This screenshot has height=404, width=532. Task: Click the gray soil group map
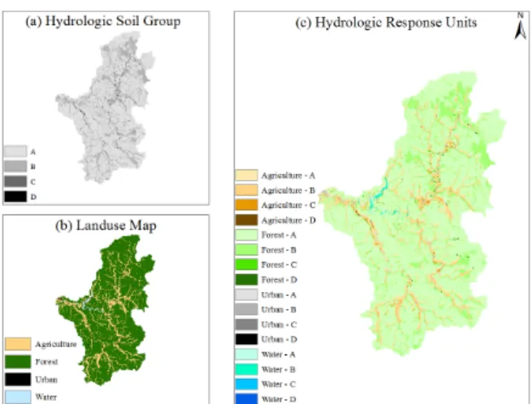pos(107,107)
